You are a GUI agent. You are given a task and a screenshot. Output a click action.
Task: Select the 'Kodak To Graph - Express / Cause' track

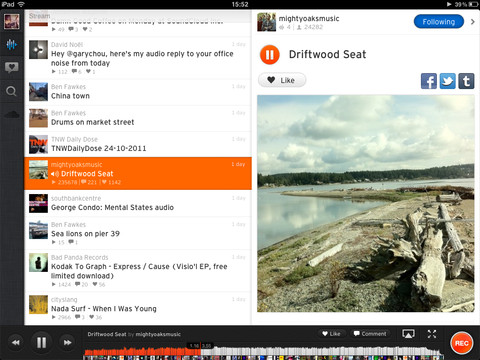coord(138,271)
